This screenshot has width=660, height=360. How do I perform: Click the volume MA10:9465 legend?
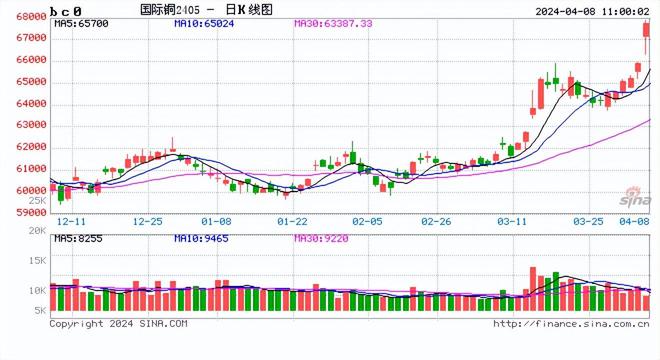(201, 239)
